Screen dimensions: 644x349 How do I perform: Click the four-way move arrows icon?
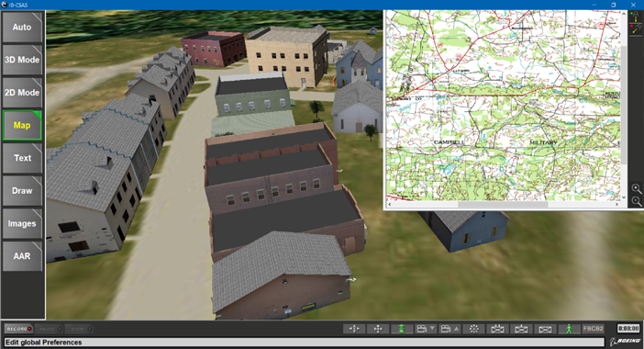(378, 329)
